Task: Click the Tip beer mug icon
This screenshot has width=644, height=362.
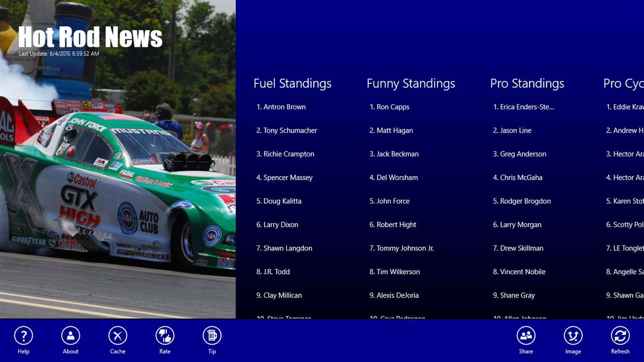Action: point(212,336)
